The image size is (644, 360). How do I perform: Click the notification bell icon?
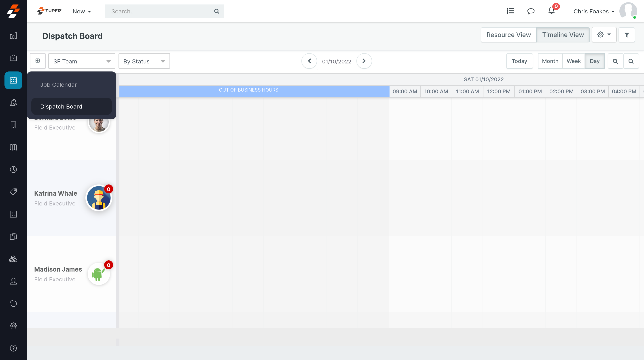[x=551, y=11]
